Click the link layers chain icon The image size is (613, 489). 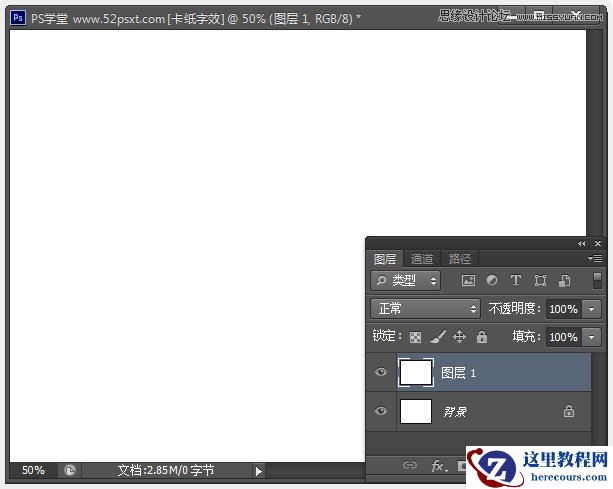pyautogui.click(x=410, y=465)
